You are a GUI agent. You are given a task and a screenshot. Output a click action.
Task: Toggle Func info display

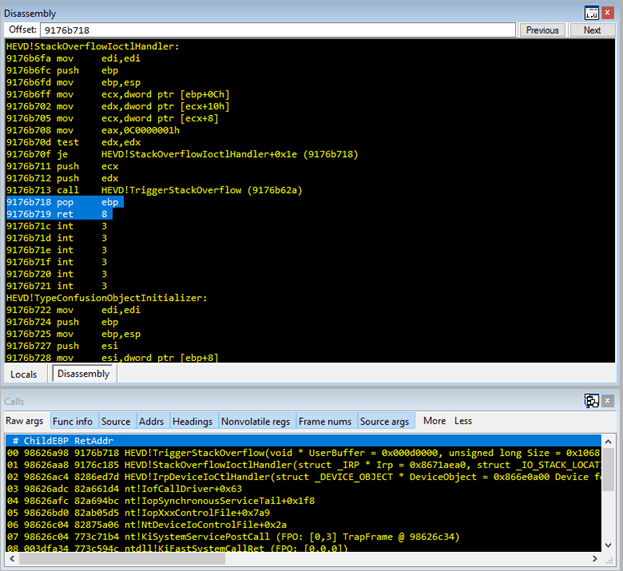click(x=73, y=421)
